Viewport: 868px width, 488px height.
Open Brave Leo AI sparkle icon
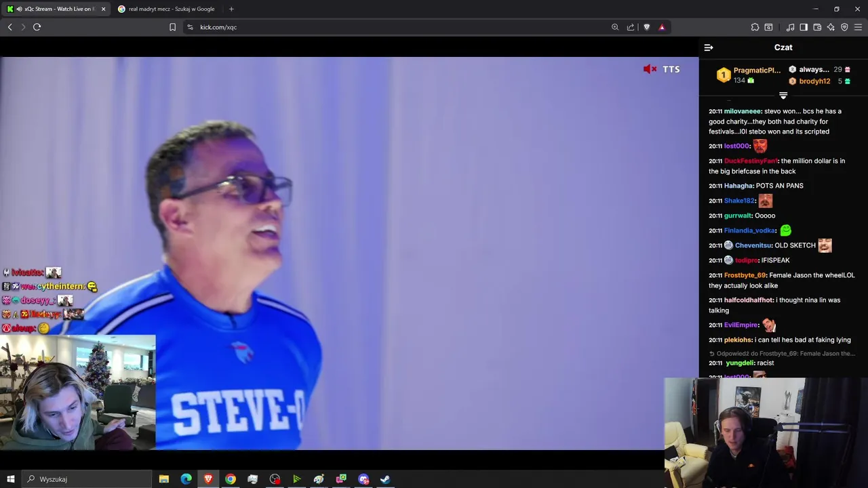[x=831, y=27]
